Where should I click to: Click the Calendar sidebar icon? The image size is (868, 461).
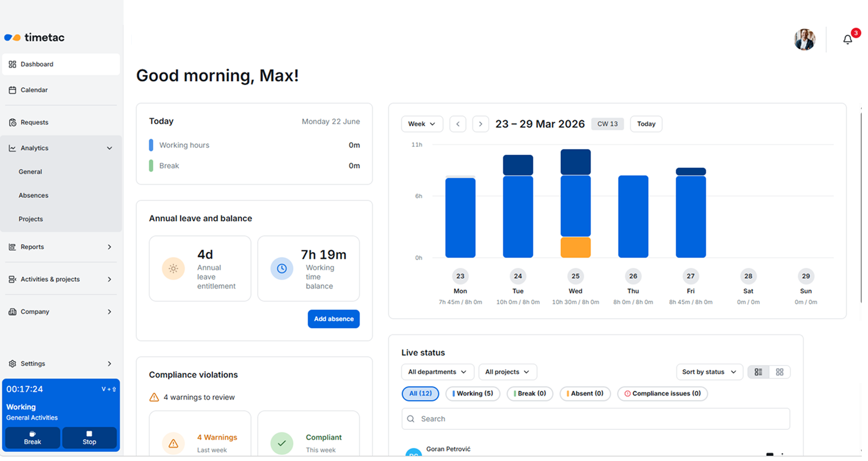12,90
